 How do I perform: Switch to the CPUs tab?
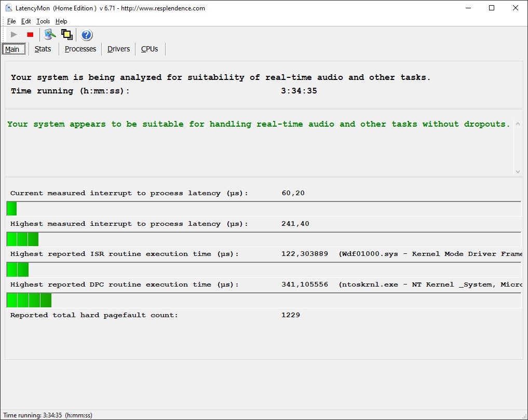(x=150, y=49)
